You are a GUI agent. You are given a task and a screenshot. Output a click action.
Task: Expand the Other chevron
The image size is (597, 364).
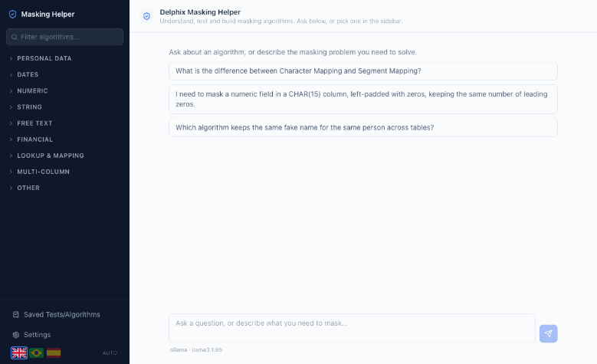[x=11, y=188]
